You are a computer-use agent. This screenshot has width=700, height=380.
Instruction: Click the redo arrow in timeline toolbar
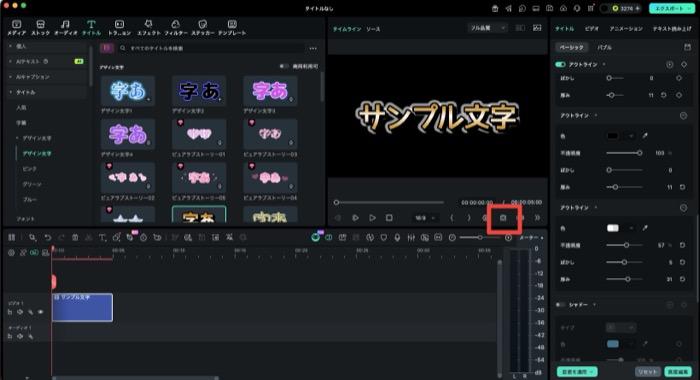[62, 238]
